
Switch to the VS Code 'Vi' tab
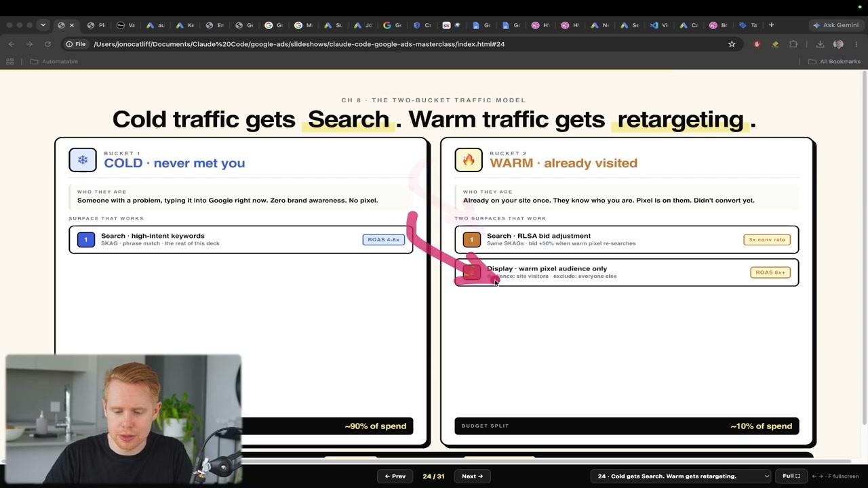point(659,25)
